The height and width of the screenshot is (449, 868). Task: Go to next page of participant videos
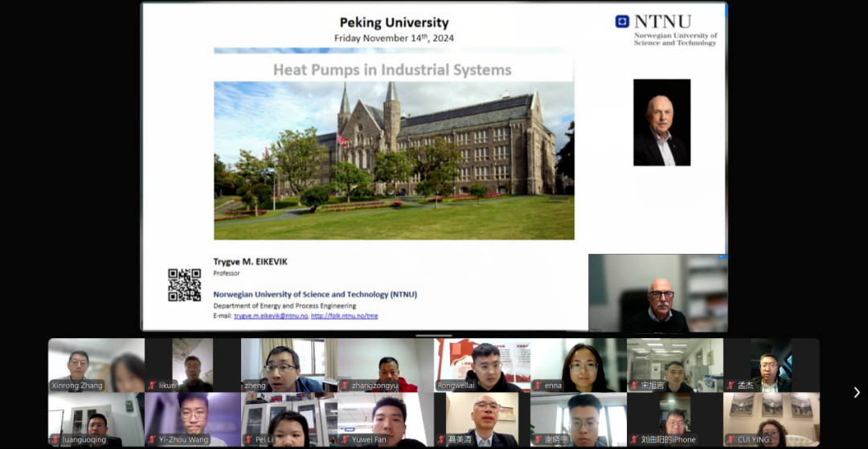tap(857, 392)
